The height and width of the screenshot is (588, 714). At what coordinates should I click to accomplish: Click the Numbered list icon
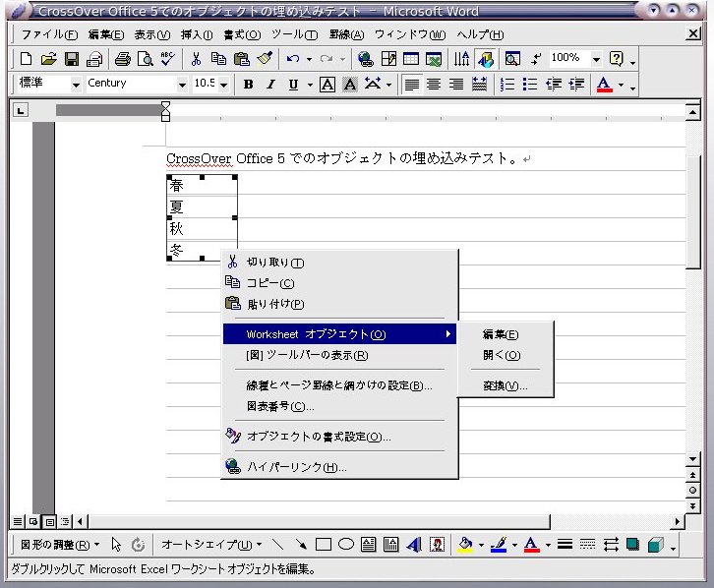[506, 85]
